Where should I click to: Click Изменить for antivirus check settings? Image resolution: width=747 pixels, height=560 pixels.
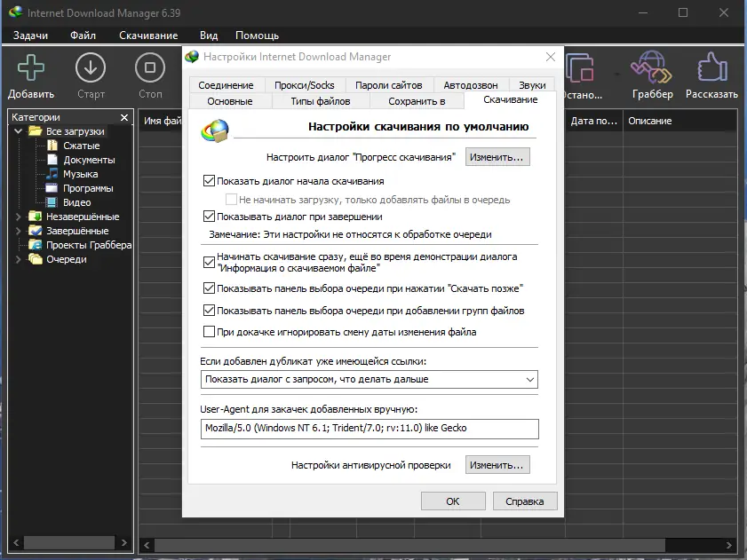(x=497, y=465)
